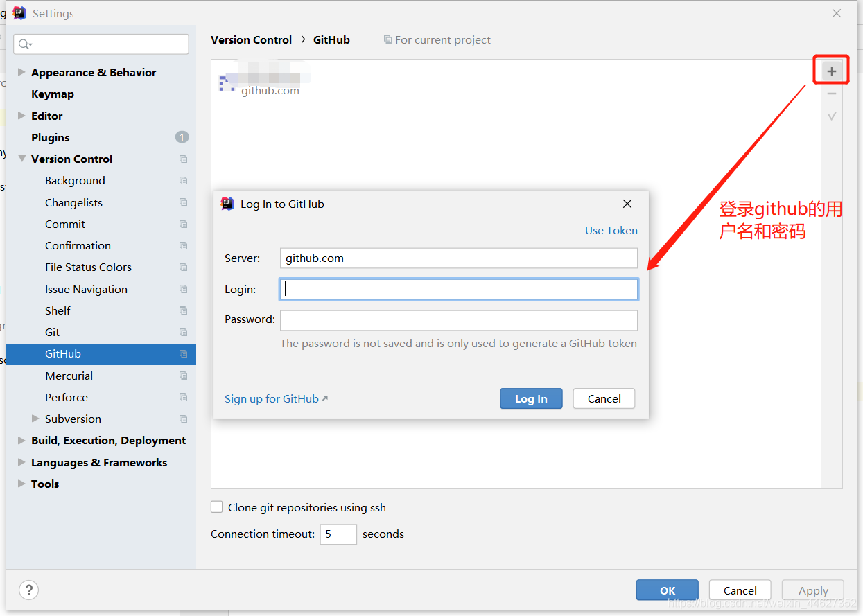This screenshot has height=616, width=863.
Task: Open Keymap settings
Action: tap(53, 94)
